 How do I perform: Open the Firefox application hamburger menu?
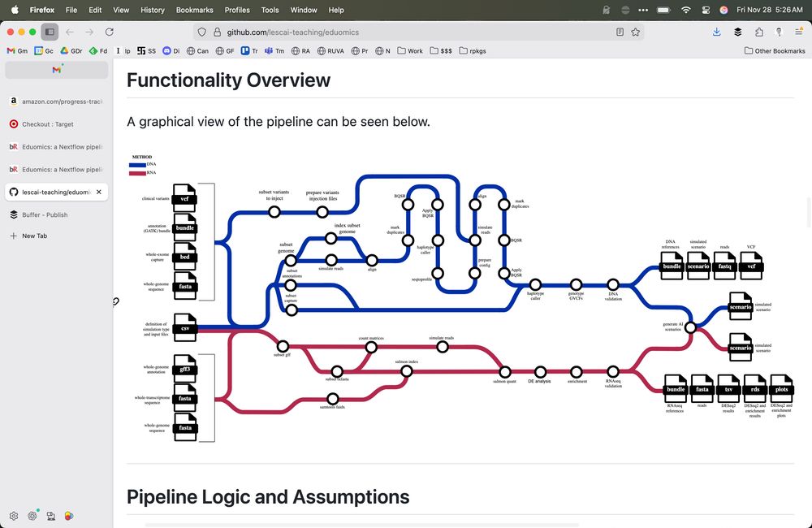(799, 32)
